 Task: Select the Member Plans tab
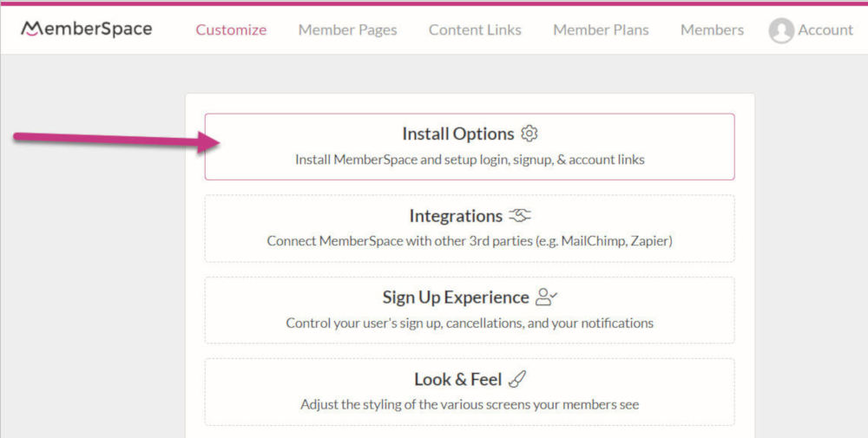click(601, 29)
